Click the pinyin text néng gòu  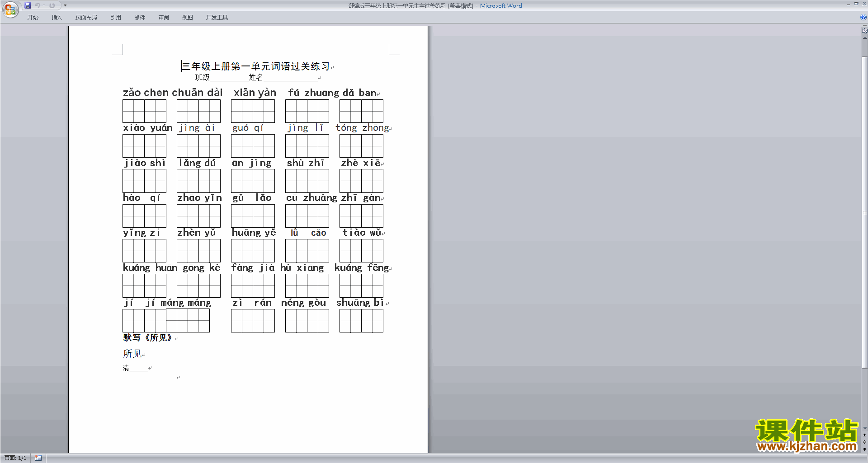point(303,302)
